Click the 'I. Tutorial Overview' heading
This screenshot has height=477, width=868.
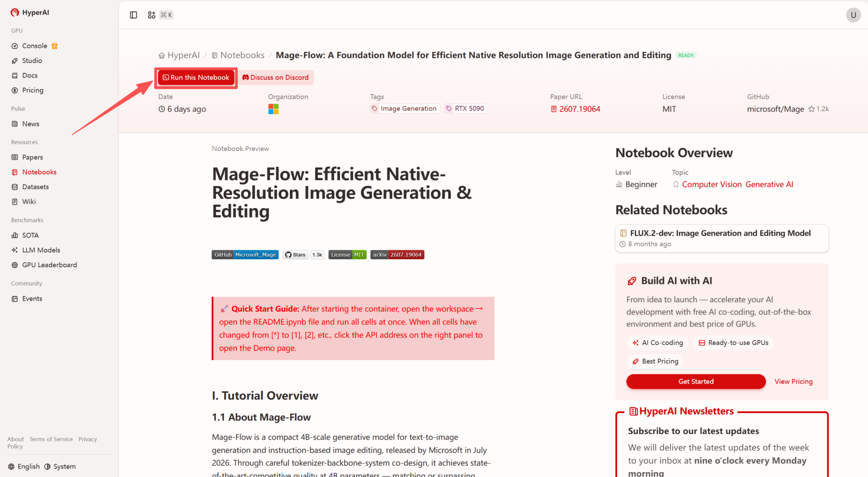(x=265, y=396)
